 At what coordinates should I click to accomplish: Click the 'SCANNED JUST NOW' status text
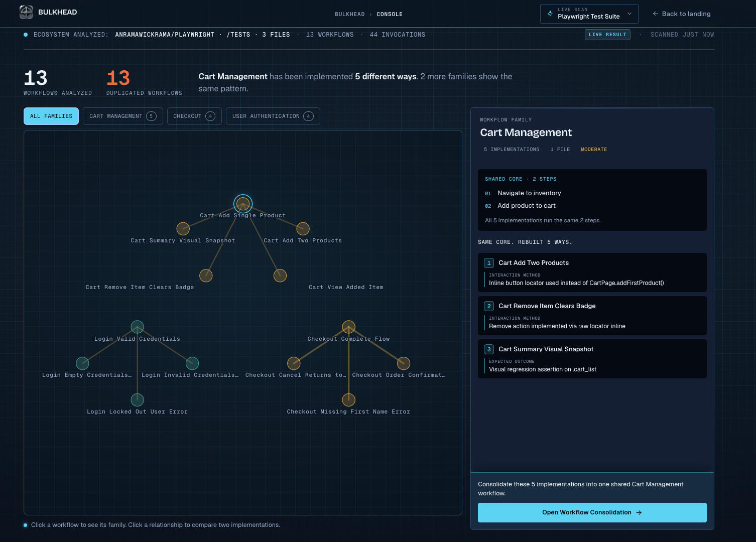point(682,35)
